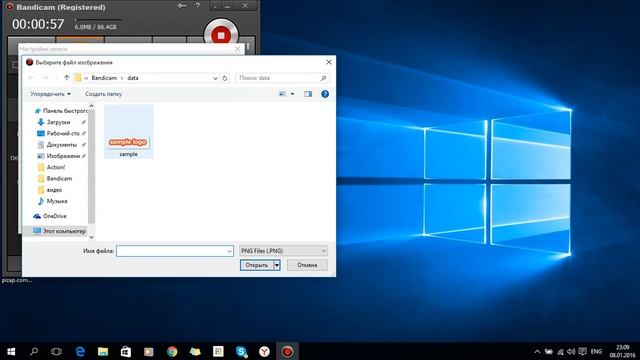Open Документы in sidebar
This screenshot has width=640, height=360.
tap(61, 145)
